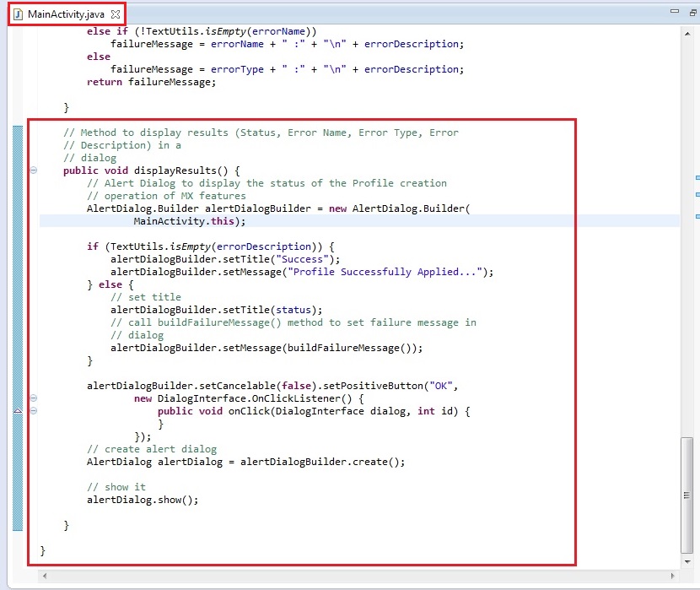700x590 pixels.
Task: Click the "return failureMessage;" line
Action: [x=151, y=82]
